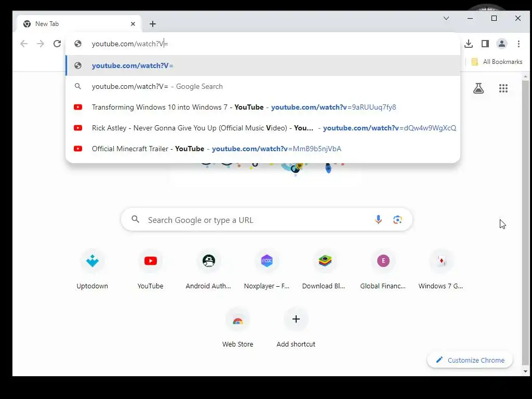Reload the page with the refresh icon
The width and height of the screenshot is (532, 399).
click(57, 44)
